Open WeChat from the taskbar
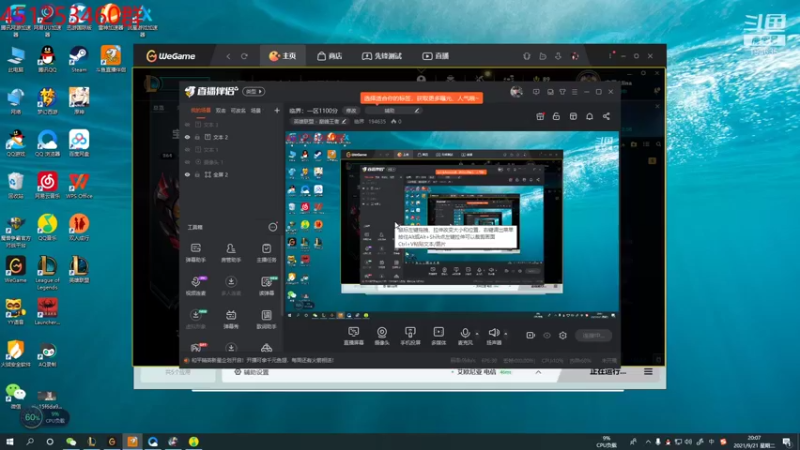 point(71,441)
